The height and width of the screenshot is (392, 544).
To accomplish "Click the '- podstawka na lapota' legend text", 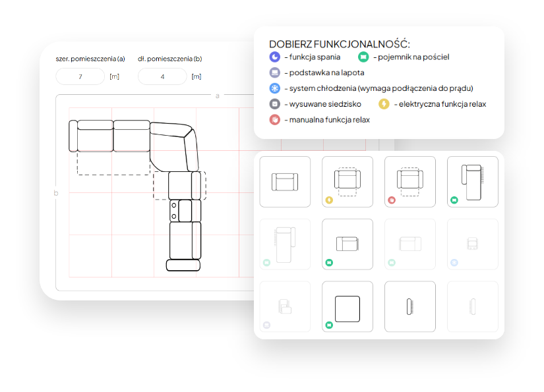I will coord(324,72).
